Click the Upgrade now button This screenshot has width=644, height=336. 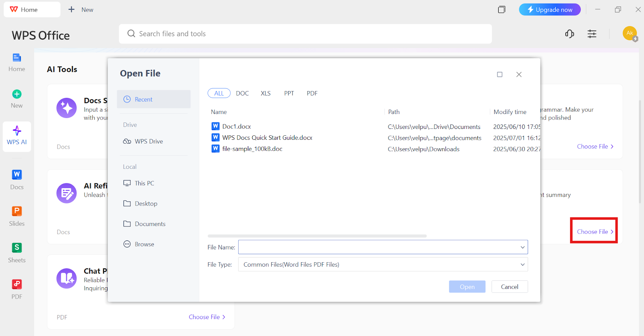click(550, 10)
